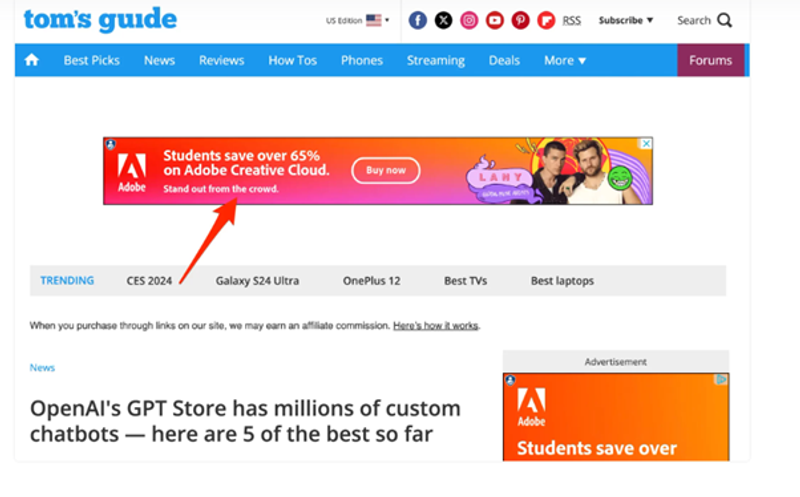Go to the Forums section
Image resolution: width=800 pixels, height=497 pixels.
coord(710,60)
